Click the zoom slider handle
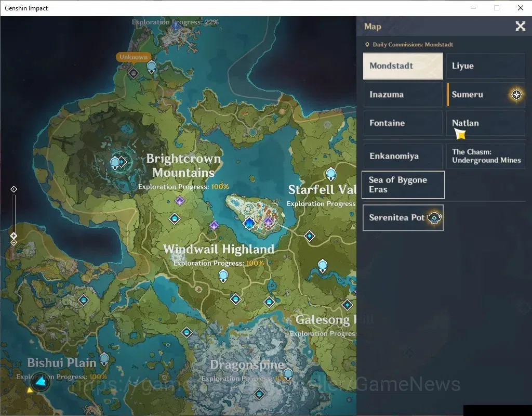The height and width of the screenshot is (416, 532). pyautogui.click(x=14, y=236)
